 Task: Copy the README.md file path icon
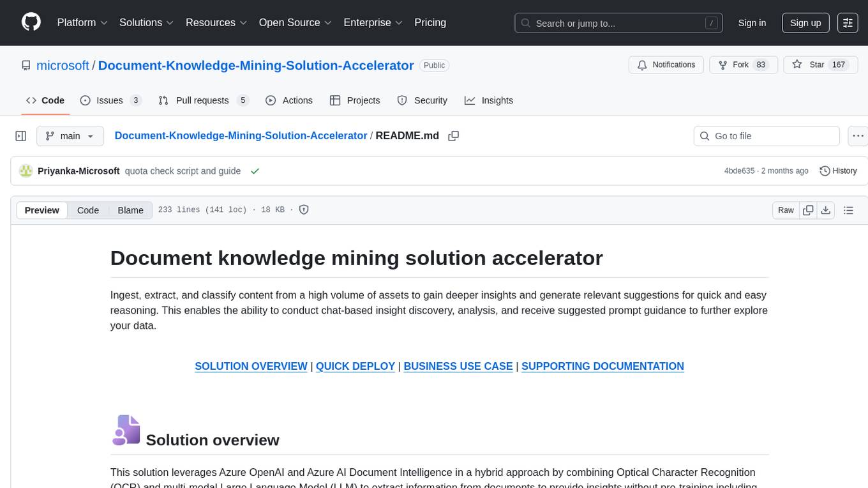point(454,136)
